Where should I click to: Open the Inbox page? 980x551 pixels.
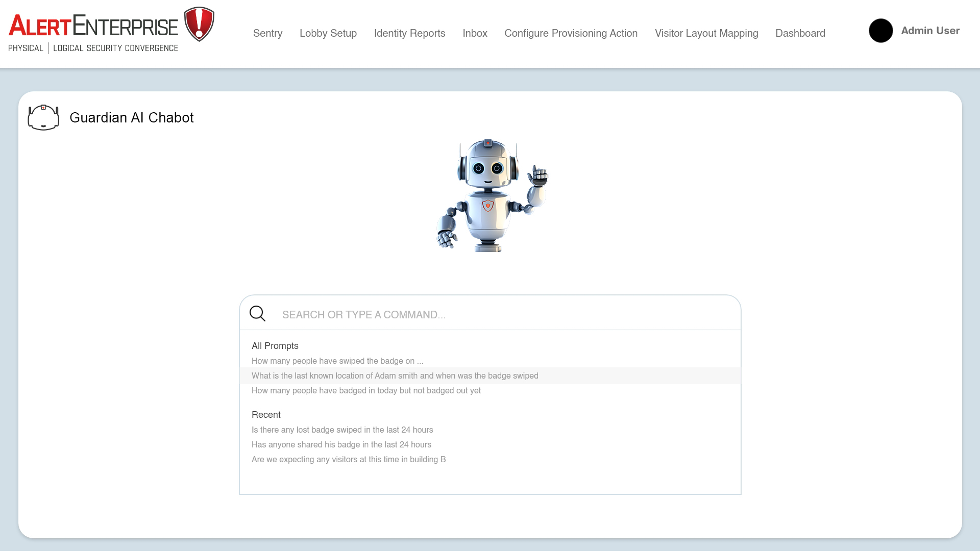[x=475, y=33]
